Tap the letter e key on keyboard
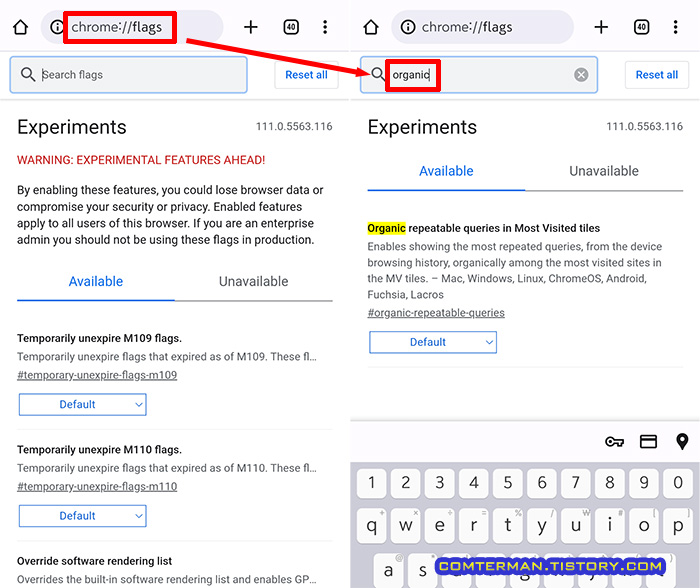This screenshot has height=588, width=700. pos(440,525)
